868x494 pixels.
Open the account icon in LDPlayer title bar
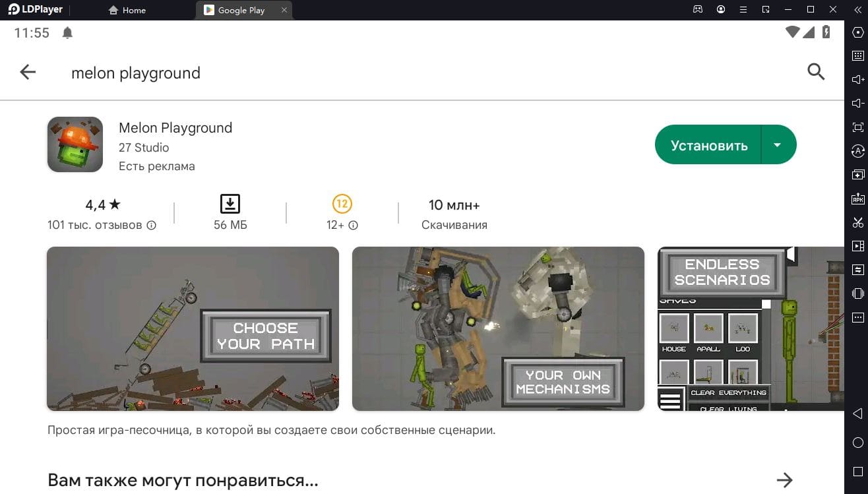[x=721, y=9]
